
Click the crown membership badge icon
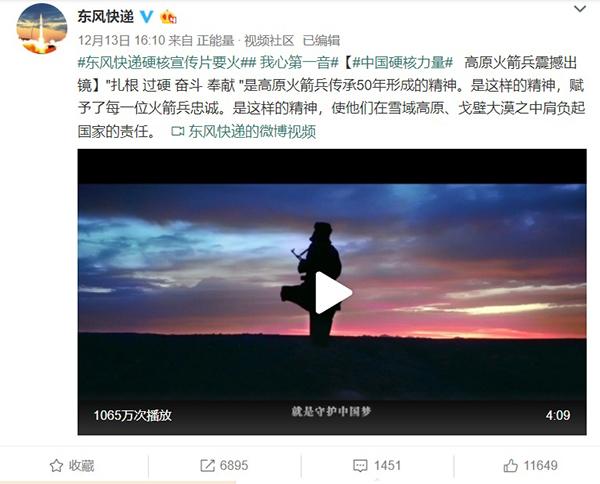tap(168, 16)
